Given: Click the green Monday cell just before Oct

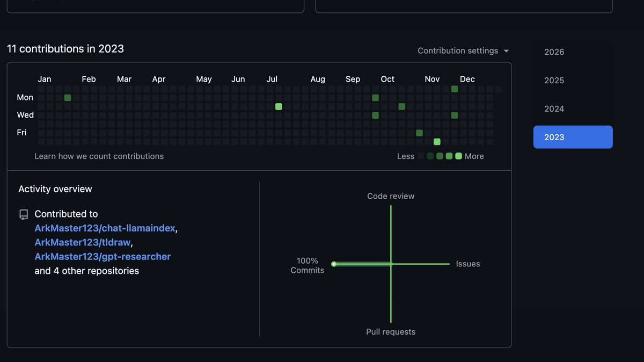Looking at the screenshot, I should (x=375, y=98).
